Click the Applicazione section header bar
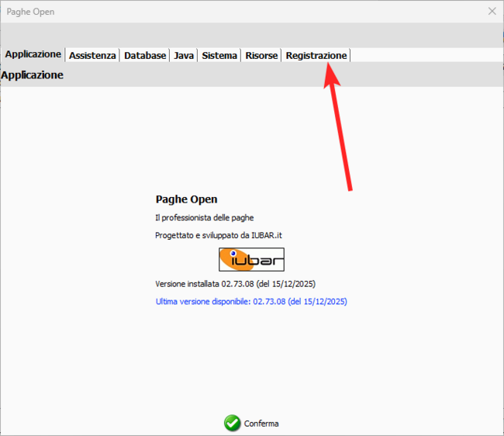The image size is (504, 436). pyautogui.click(x=251, y=75)
